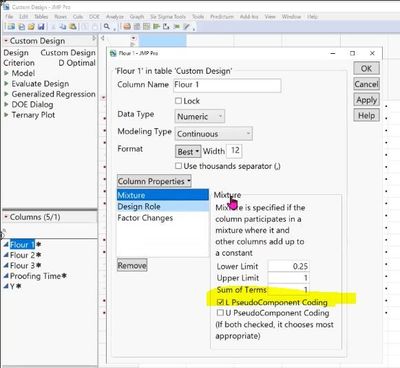The width and height of the screenshot is (400, 368).
Task: Click the Open folder icon in toolbar
Action: (31, 27)
